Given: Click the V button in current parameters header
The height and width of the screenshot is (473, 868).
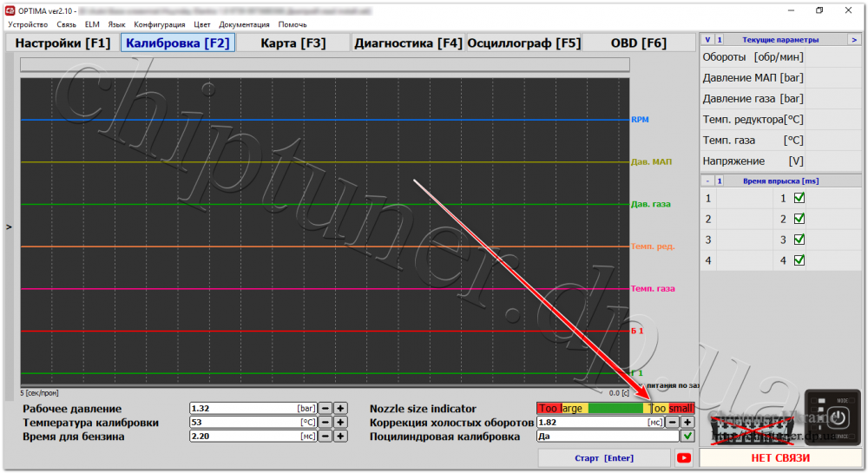Looking at the screenshot, I should [x=707, y=40].
